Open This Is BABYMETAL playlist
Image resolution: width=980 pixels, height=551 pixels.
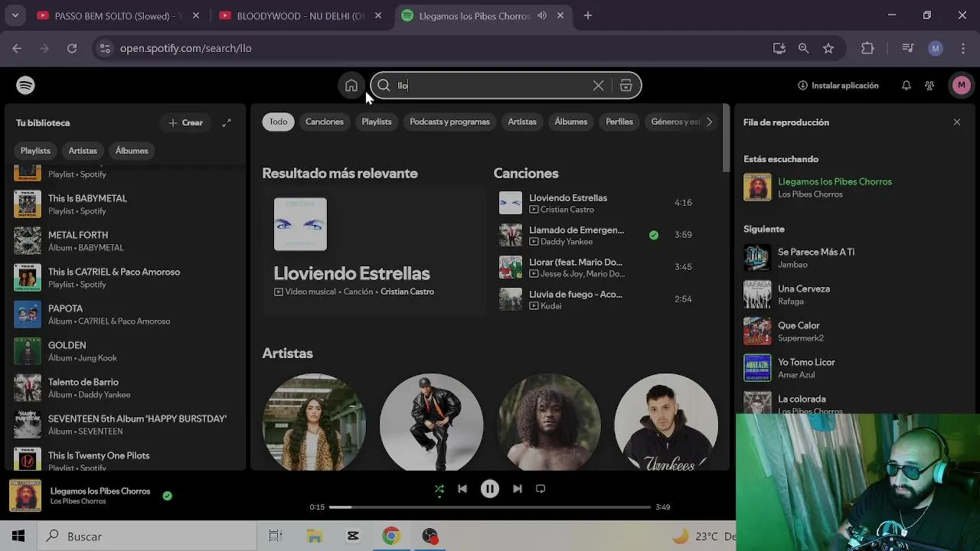pyautogui.click(x=126, y=204)
